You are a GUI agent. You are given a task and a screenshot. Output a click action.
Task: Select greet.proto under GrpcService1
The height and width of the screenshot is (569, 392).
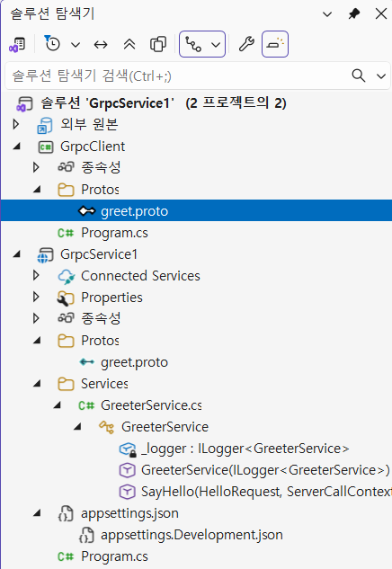[134, 362]
